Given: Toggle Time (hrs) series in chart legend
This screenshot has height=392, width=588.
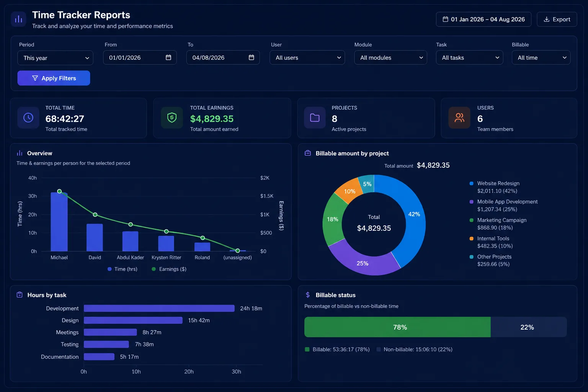Looking at the screenshot, I should point(122,269).
